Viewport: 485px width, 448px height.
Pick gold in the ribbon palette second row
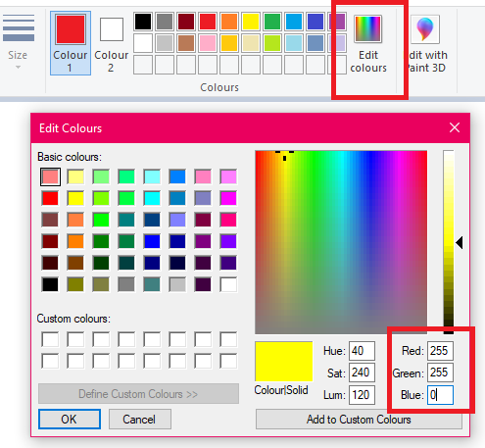[x=229, y=43]
